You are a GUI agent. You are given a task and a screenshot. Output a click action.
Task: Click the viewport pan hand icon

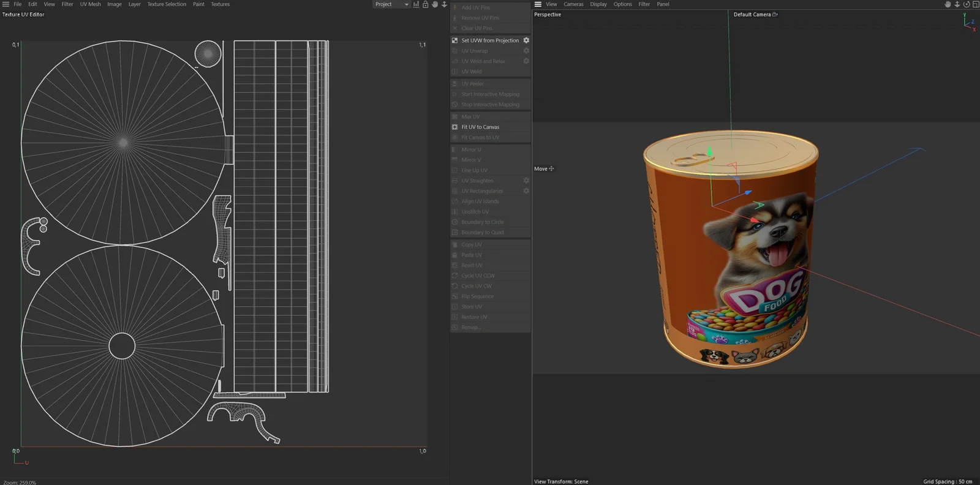click(948, 4)
